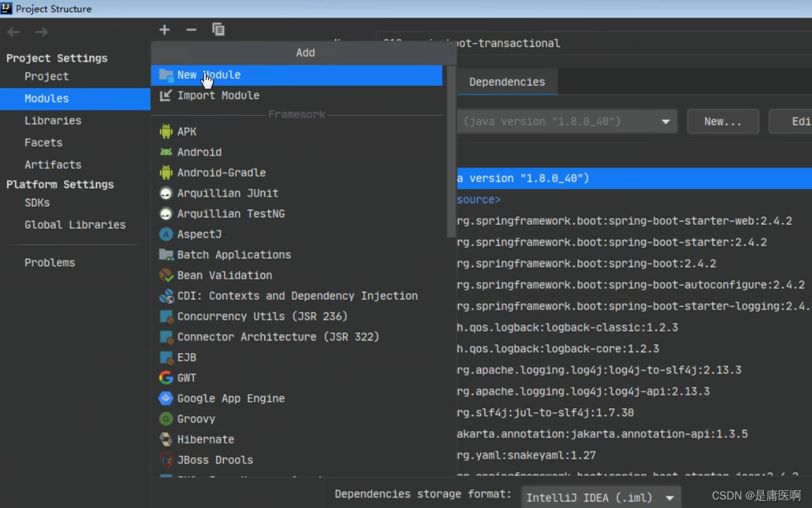The width and height of the screenshot is (812, 508).
Task: Select Arquillian JUnit label in list
Action: tap(228, 193)
